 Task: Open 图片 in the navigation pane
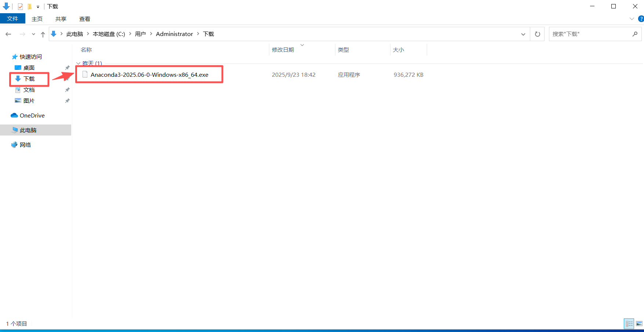[29, 101]
